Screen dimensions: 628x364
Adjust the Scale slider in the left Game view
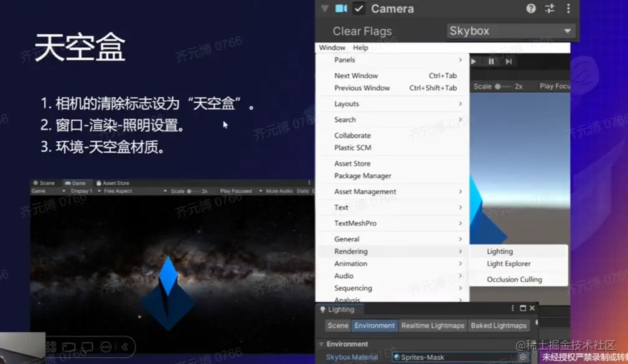pyautogui.click(x=194, y=191)
